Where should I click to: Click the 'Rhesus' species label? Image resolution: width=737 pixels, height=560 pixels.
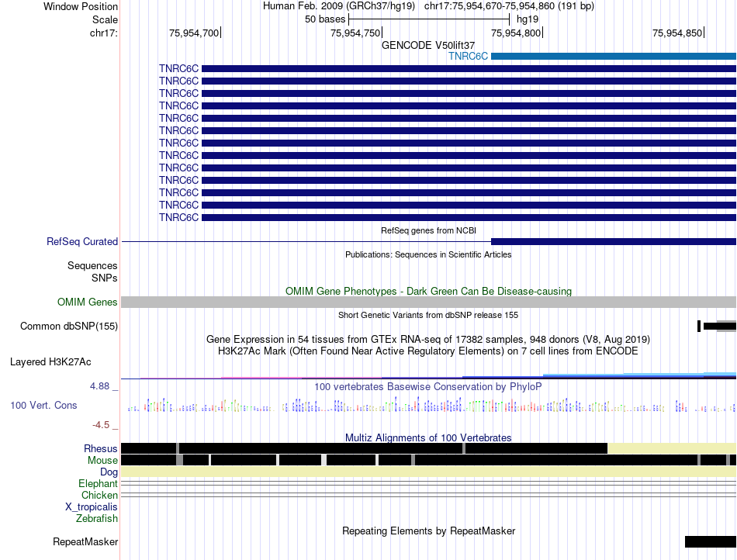[101, 448]
